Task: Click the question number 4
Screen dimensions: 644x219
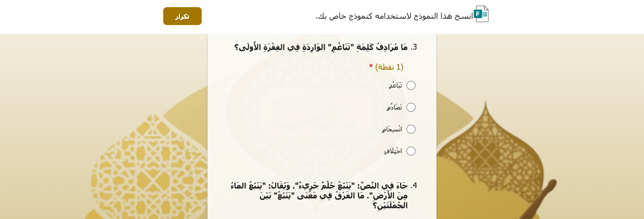Action: (x=414, y=185)
